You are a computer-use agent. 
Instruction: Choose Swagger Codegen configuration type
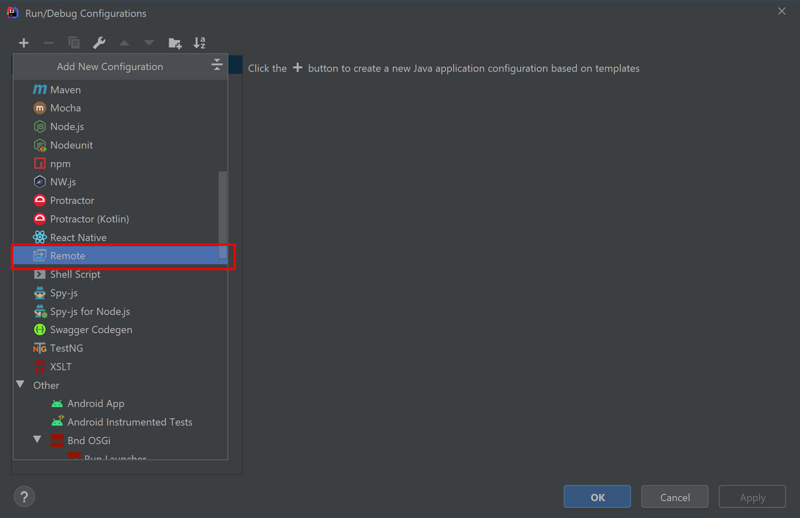[120, 330]
